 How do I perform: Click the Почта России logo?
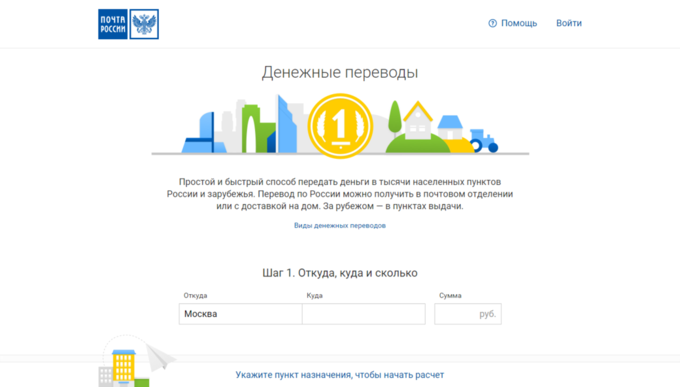(128, 24)
